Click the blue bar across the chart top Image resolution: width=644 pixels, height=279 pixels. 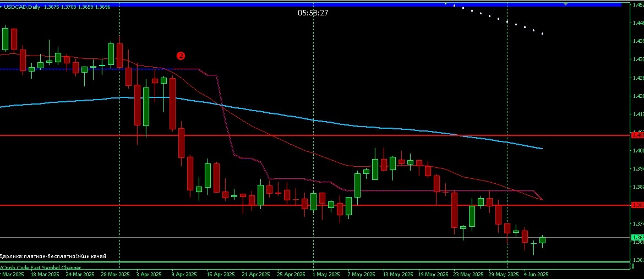[310, 4]
